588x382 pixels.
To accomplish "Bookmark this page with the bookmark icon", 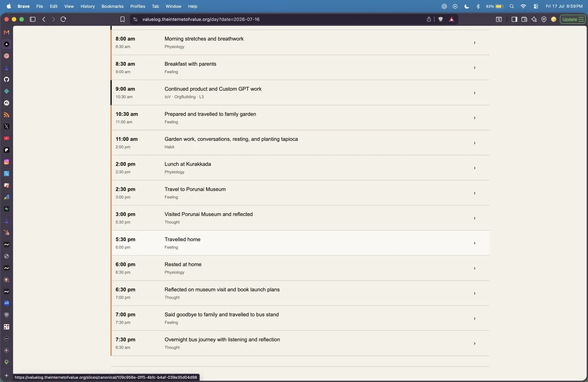I will coord(122,19).
